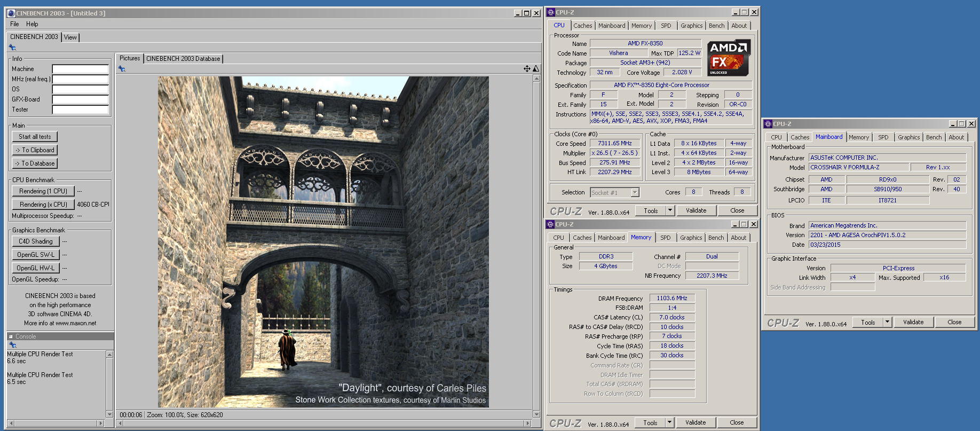980x431 pixels.
Task: Click the picture viewer's scroll-down arrow
Action: [536, 414]
